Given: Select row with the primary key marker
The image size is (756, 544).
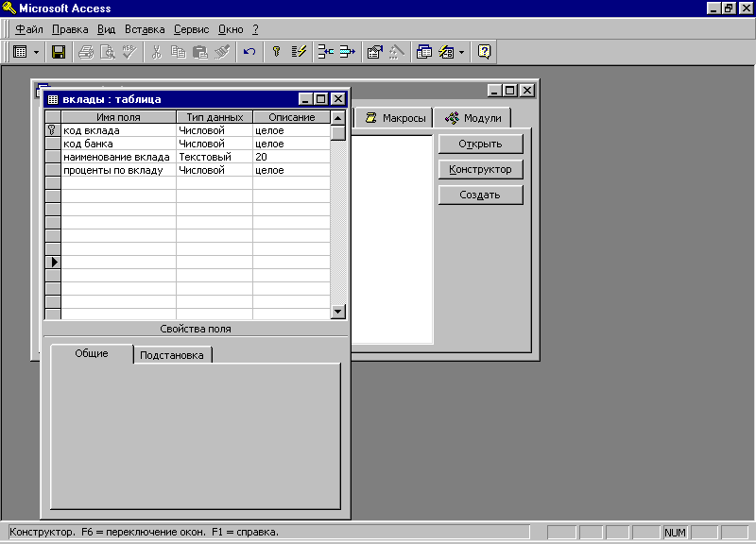Looking at the screenshot, I should [53, 130].
